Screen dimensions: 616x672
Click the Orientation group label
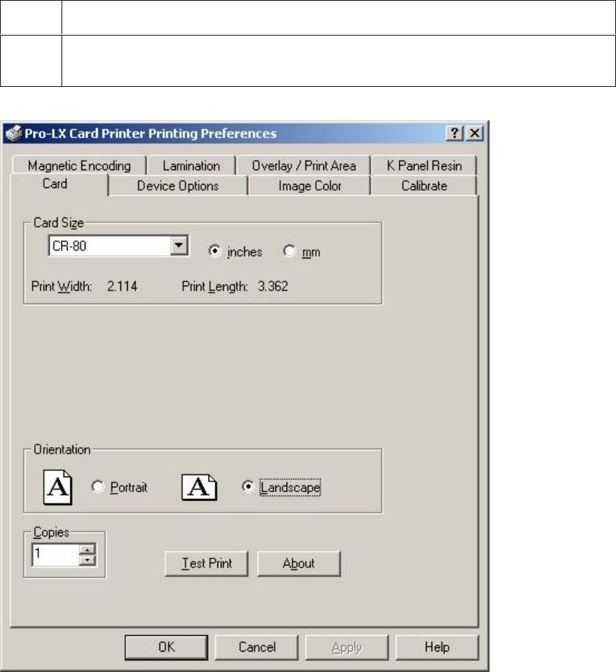(x=62, y=450)
